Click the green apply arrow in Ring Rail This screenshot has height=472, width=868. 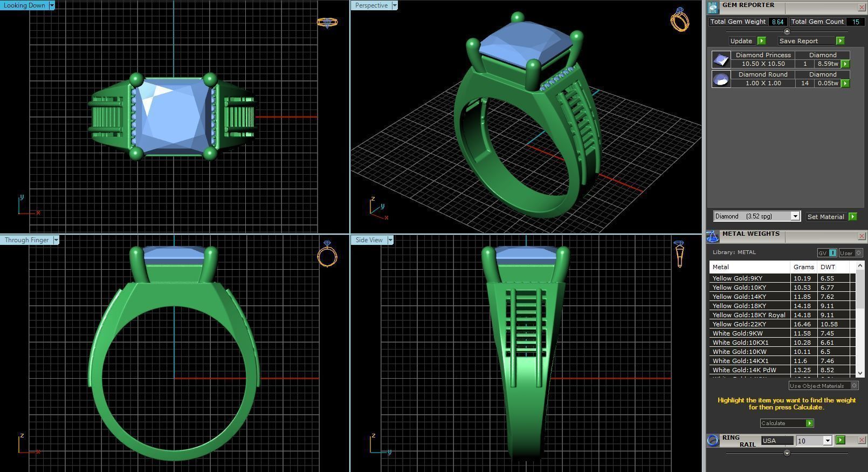[x=840, y=441]
